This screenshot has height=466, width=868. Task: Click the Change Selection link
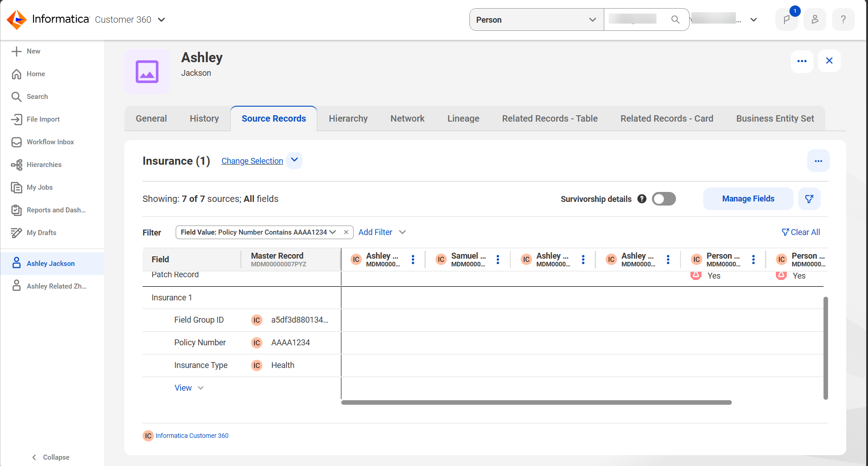point(252,161)
